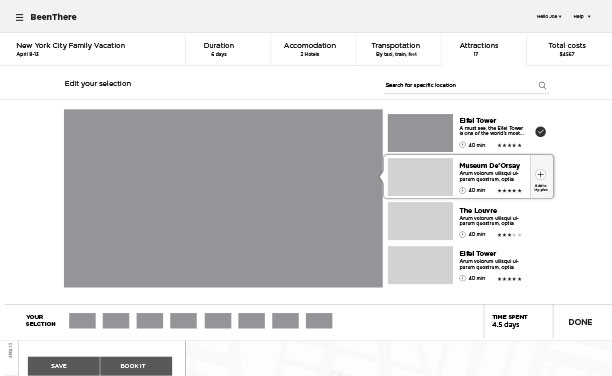Click the clock icon on Museum De'Orsay

[x=462, y=190]
